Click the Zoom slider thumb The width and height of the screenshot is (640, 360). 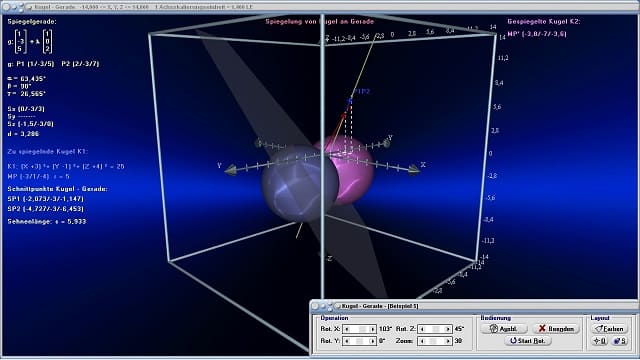pos(433,341)
